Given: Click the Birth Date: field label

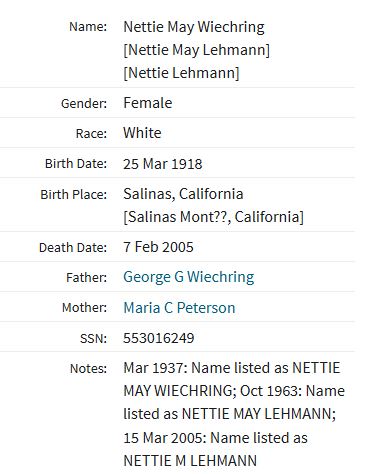Looking at the screenshot, I should (76, 164).
